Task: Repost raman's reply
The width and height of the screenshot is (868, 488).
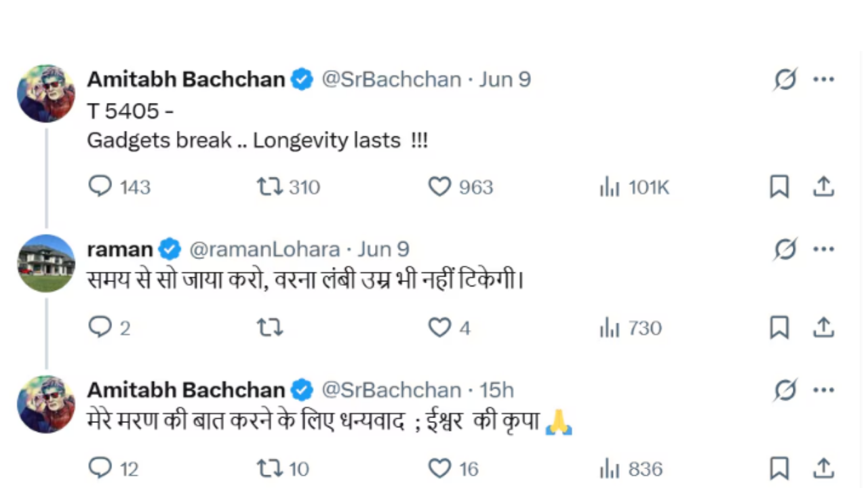Action: point(270,328)
